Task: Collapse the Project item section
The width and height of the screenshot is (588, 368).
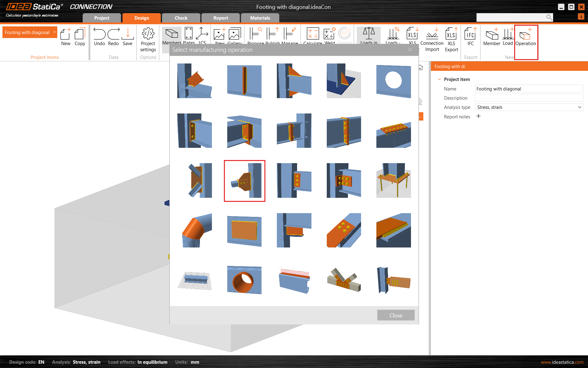Action: point(439,79)
